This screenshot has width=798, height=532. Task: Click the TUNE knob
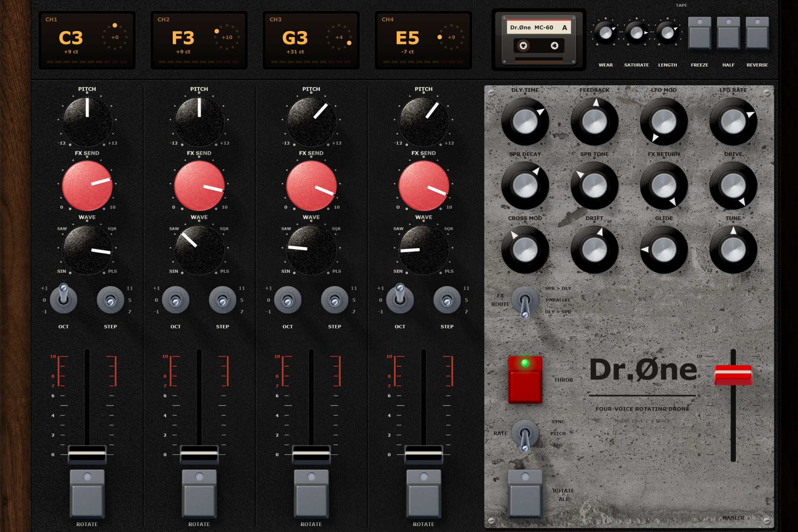[x=733, y=250]
